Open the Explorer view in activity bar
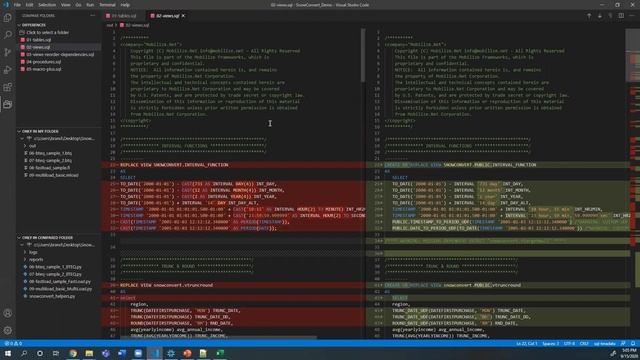 click(x=7, y=18)
